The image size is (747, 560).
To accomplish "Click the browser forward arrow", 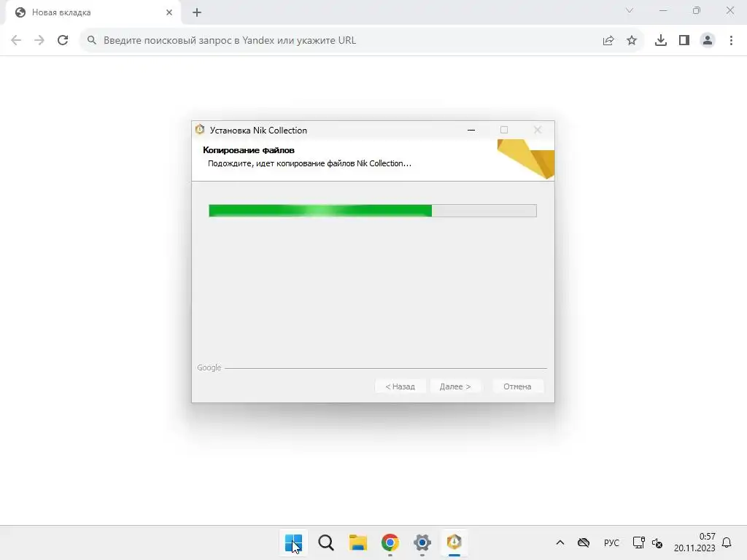I will [x=39, y=41].
